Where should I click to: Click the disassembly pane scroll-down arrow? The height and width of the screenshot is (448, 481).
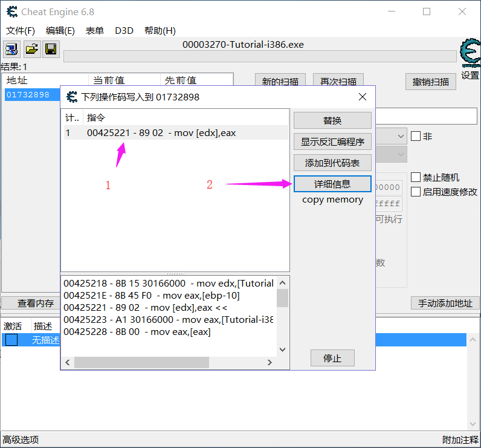point(283,350)
